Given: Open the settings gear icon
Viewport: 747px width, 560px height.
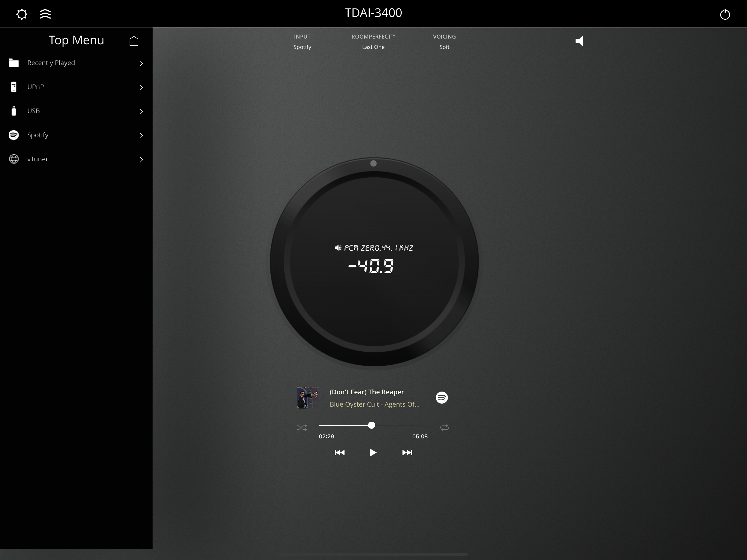Looking at the screenshot, I should pos(22,14).
